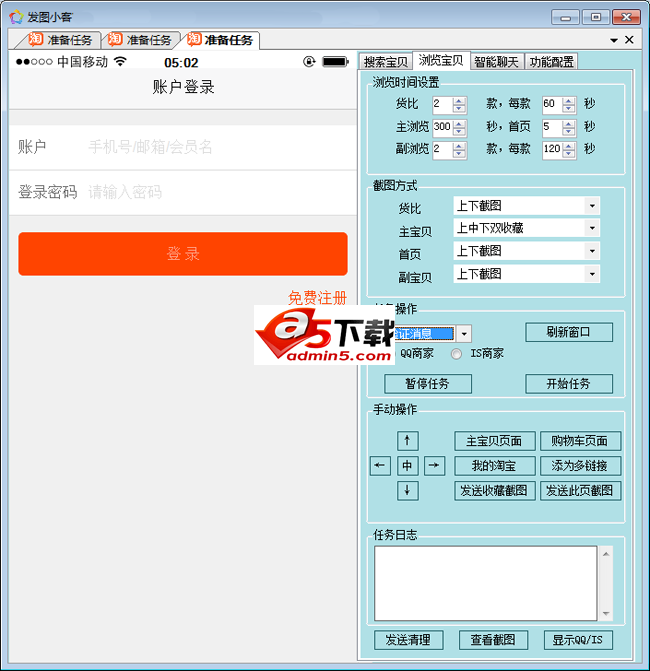The height and width of the screenshot is (671, 650).
Task: Open the 货比 screenshot mode dropdown
Action: point(592,206)
